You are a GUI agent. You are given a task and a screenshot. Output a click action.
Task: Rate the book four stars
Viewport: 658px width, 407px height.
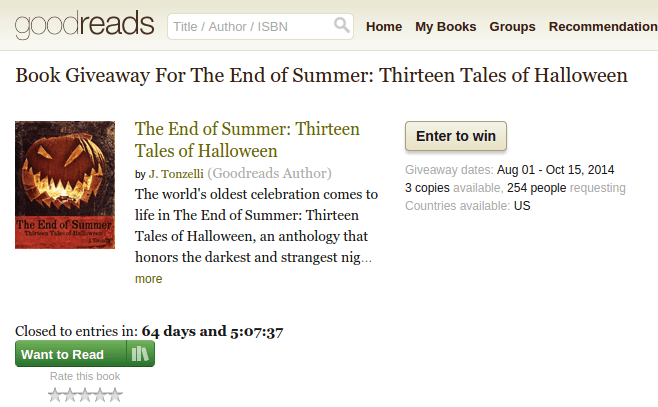point(100,394)
